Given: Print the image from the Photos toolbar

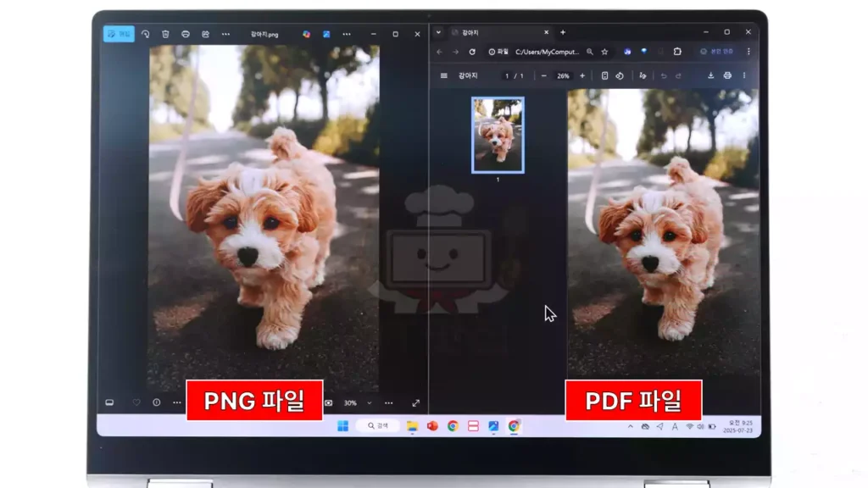Looking at the screenshot, I should 185,34.
